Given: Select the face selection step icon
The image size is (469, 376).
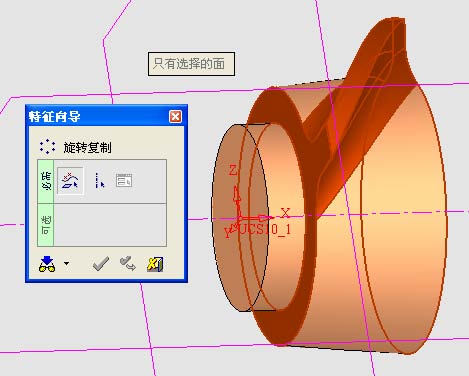Looking at the screenshot, I should pos(70,181).
